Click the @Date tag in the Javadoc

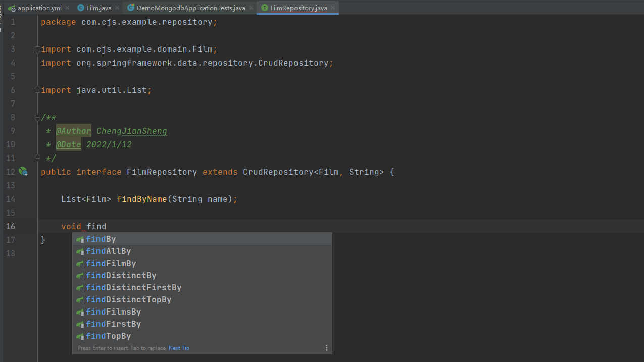pos(69,144)
